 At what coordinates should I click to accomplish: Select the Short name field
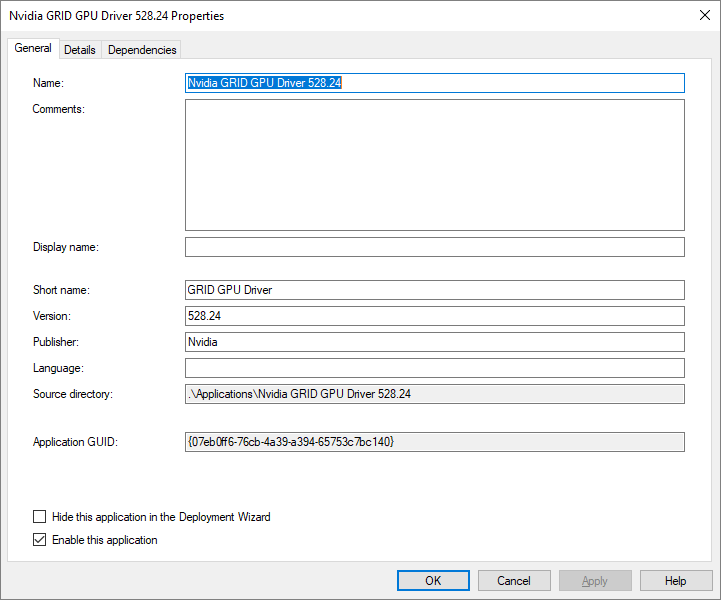434,290
